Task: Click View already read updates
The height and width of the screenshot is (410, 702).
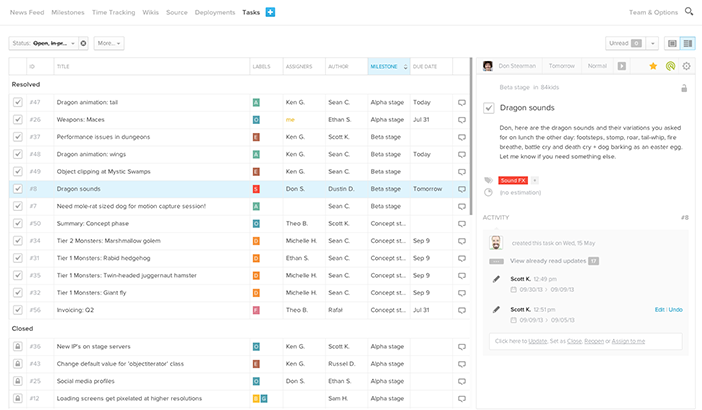Action: click(x=548, y=260)
